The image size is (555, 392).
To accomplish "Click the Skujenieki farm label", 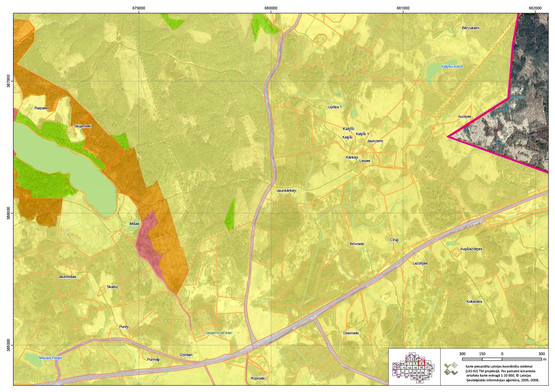I will click(x=82, y=126).
